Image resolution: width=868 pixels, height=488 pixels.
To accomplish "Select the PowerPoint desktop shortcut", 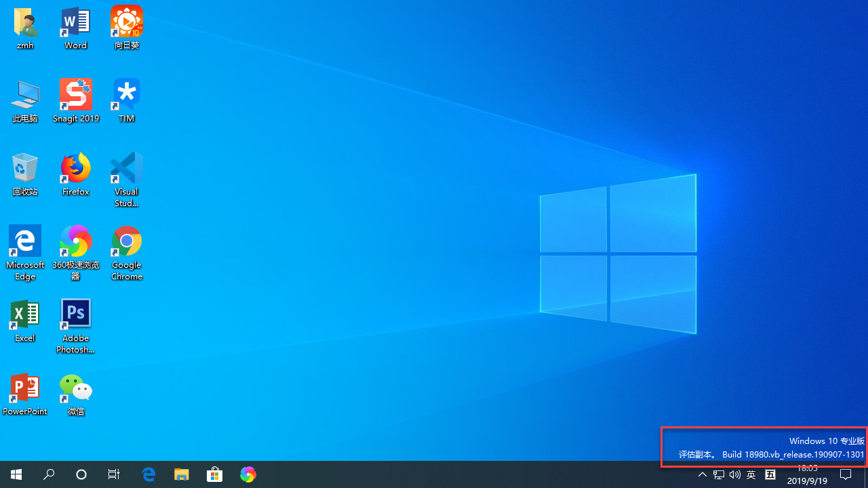I will pos(25,394).
